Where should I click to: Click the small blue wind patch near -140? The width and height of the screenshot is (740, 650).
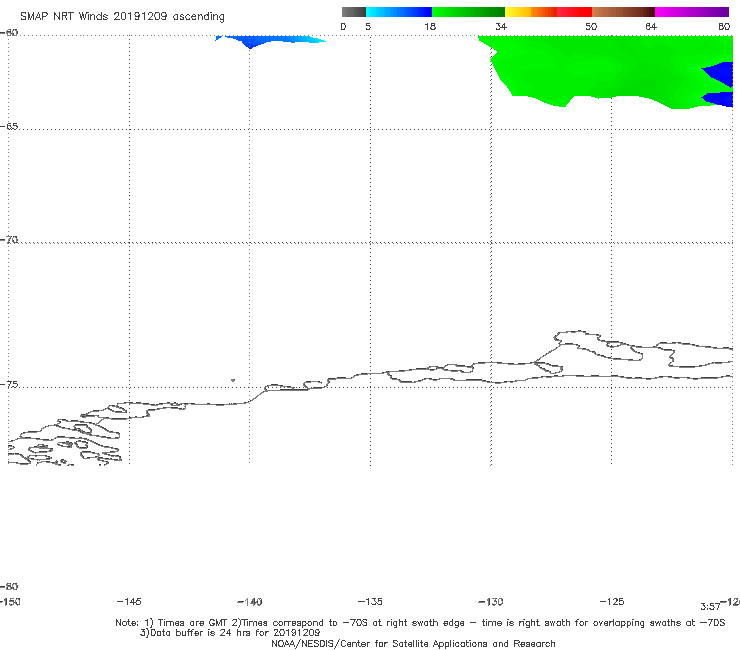pyautogui.click(x=270, y=41)
